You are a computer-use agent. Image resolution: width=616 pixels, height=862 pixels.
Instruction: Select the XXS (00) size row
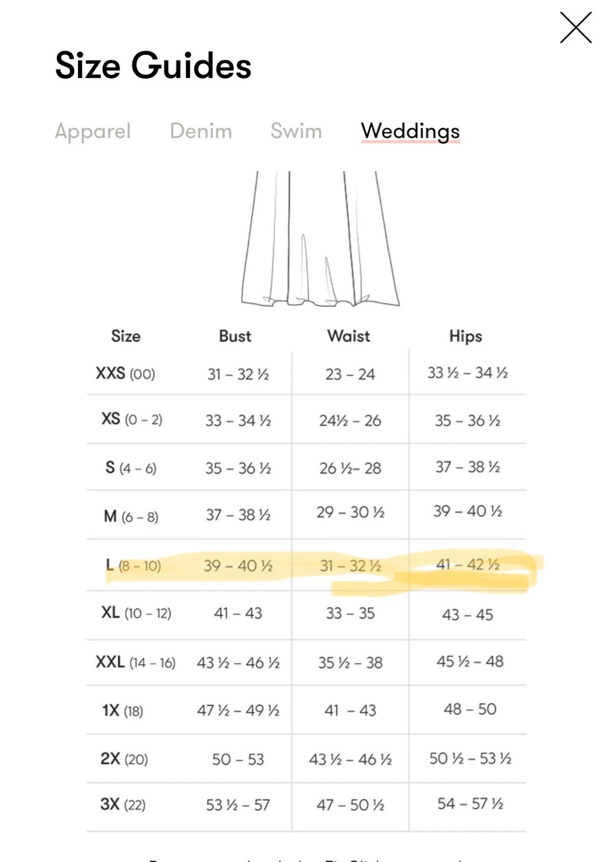[306, 373]
